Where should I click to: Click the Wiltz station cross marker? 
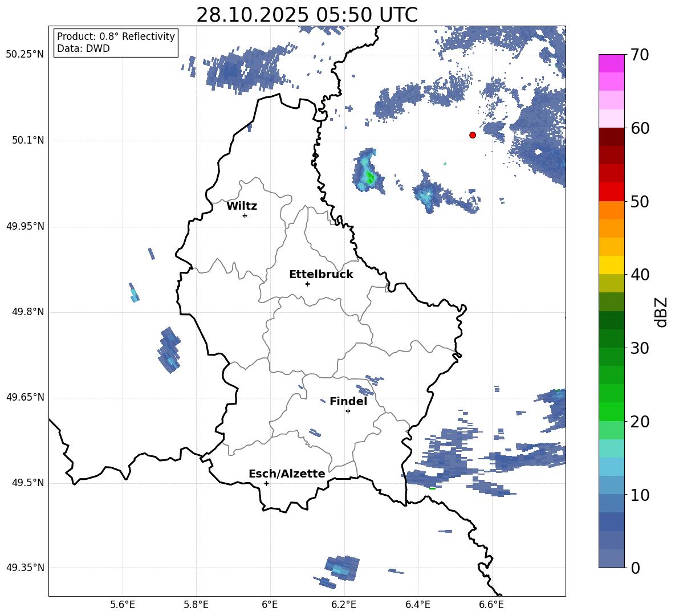pos(245,215)
